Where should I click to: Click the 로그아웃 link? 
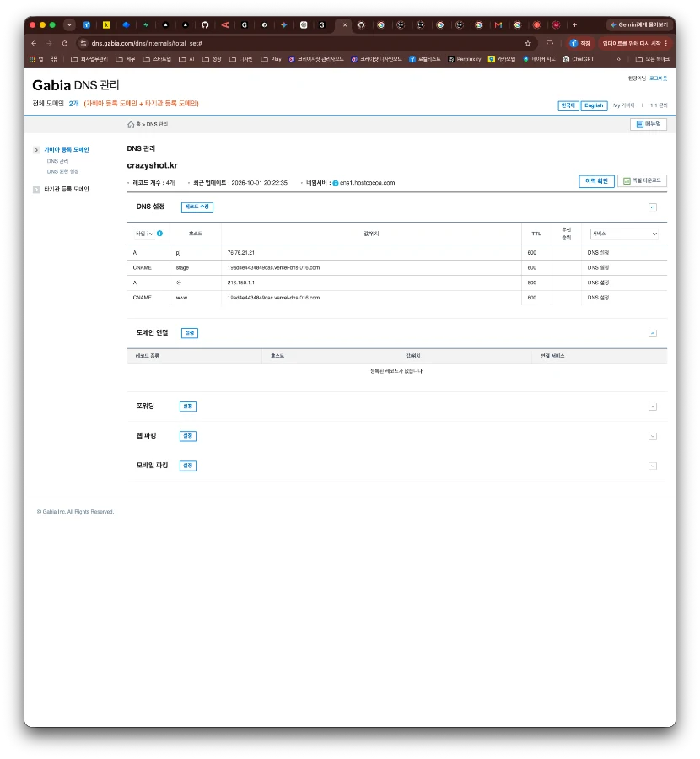[x=659, y=78]
